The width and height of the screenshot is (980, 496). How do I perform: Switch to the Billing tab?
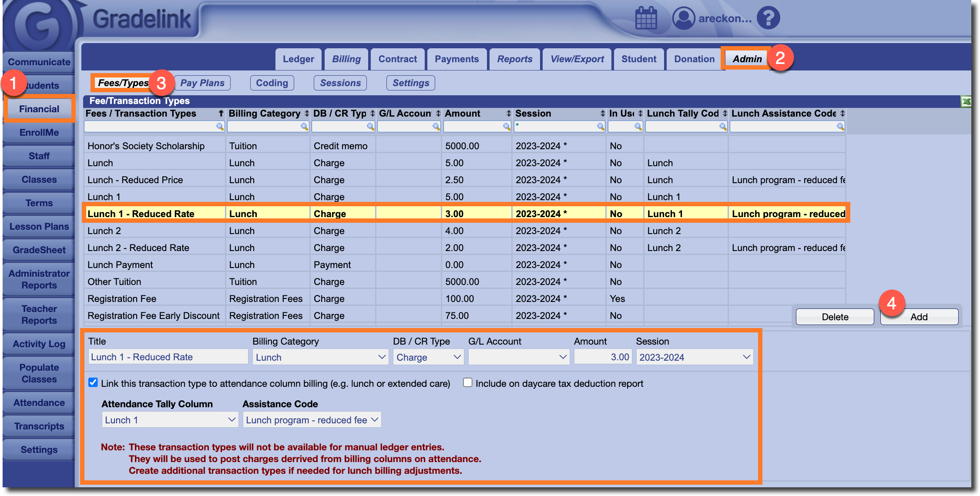click(x=346, y=59)
